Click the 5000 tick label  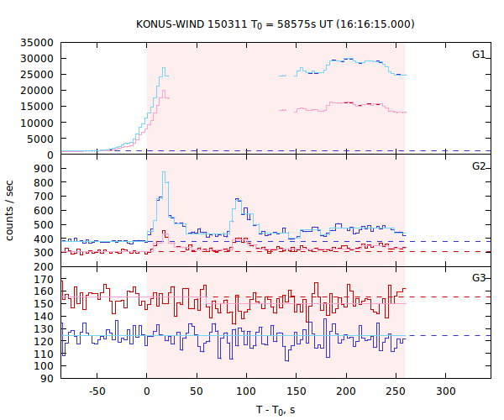tap(39, 139)
